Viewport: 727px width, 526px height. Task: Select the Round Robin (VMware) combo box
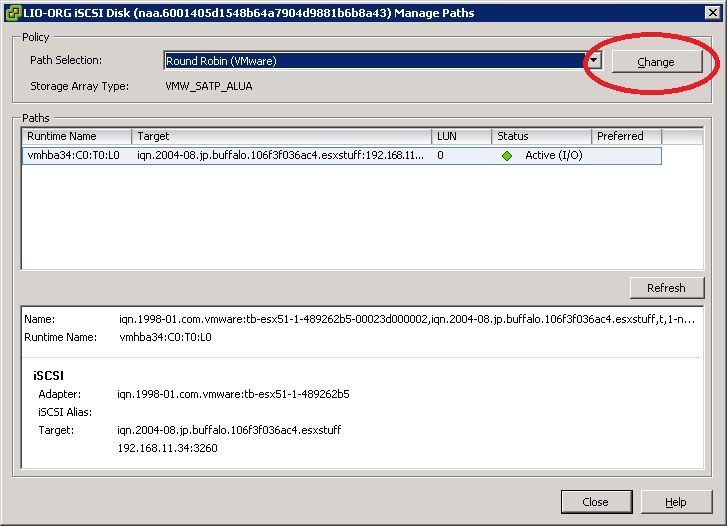pyautogui.click(x=374, y=61)
